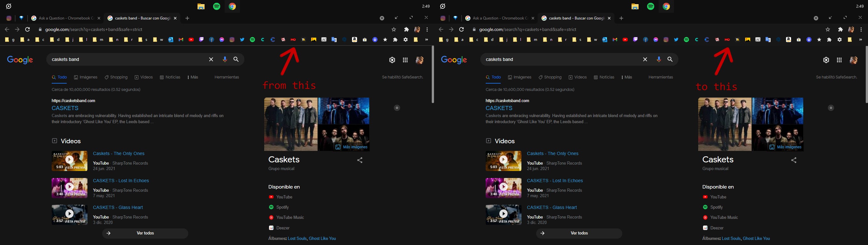Open 'Lost Souls' album link in right window
The image size is (868, 245).
731,239
